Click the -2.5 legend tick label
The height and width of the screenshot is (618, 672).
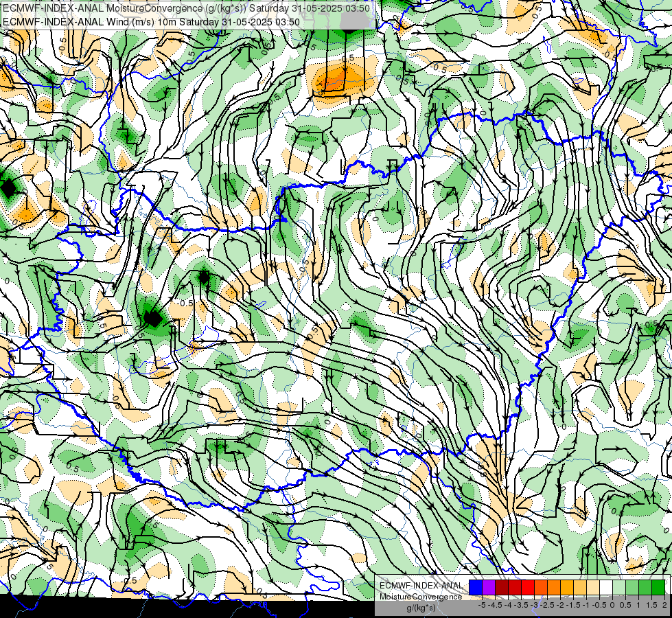[x=547, y=605]
